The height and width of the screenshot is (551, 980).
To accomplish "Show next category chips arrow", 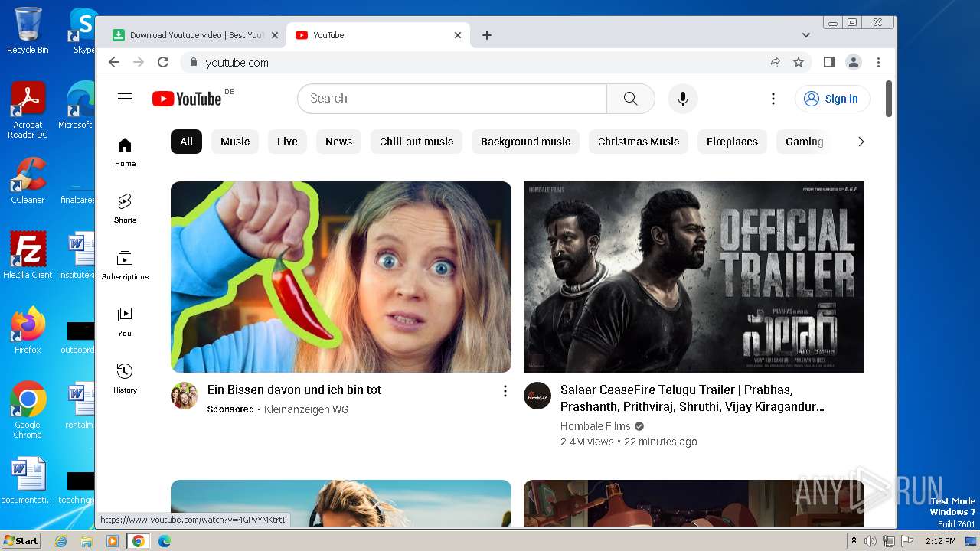I will [861, 142].
